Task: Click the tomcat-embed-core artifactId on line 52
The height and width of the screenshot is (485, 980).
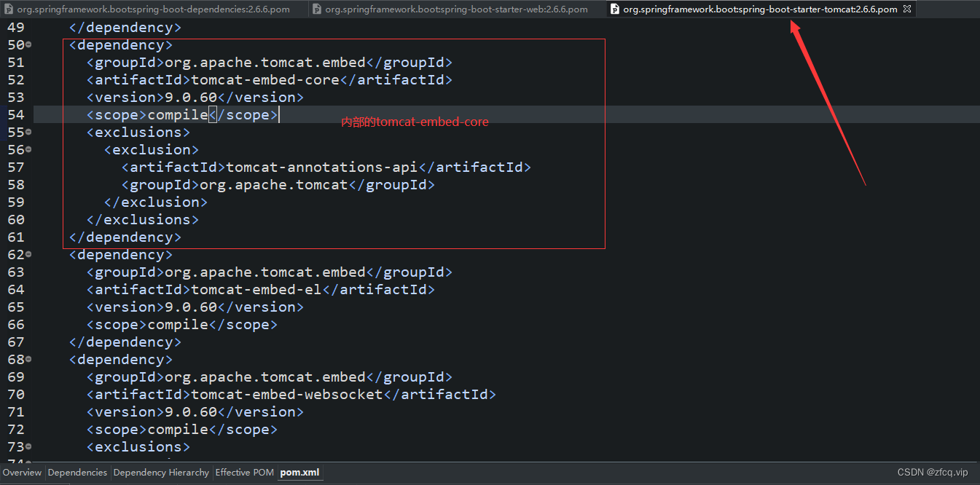Action: click(x=265, y=79)
